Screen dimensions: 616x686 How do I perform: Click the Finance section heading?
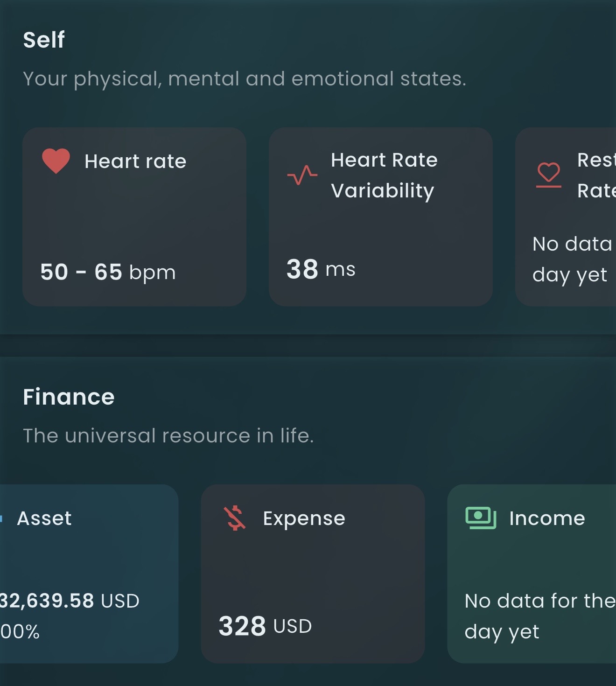69,397
